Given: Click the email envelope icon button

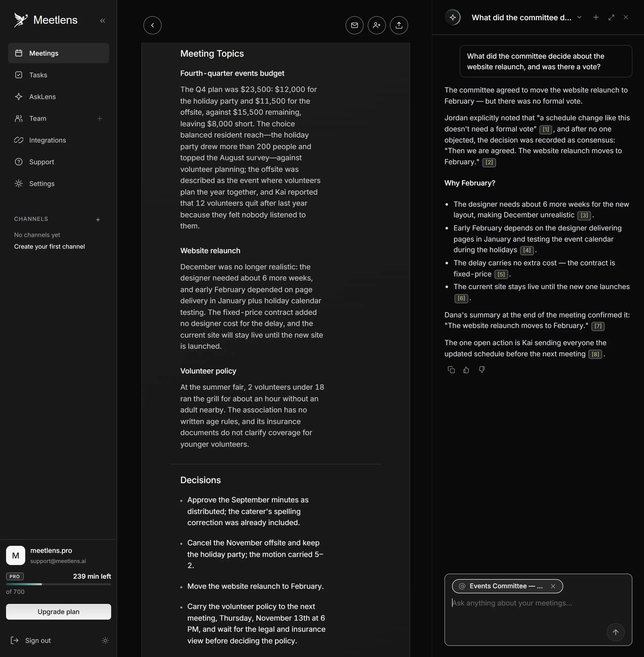Looking at the screenshot, I should click(x=355, y=25).
